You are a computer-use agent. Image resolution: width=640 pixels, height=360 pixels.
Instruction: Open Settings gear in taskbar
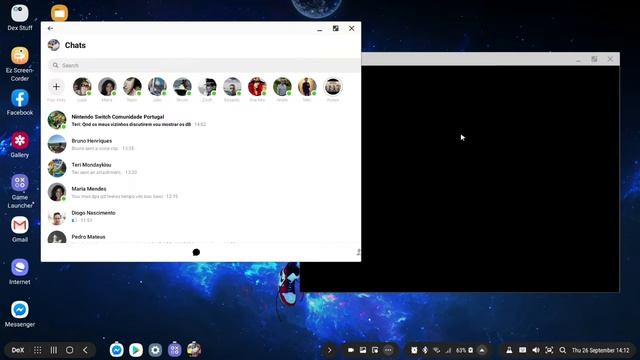coord(155,350)
